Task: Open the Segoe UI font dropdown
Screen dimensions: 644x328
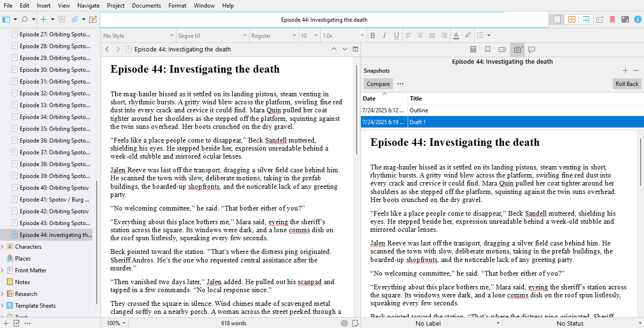Action: tap(212, 35)
